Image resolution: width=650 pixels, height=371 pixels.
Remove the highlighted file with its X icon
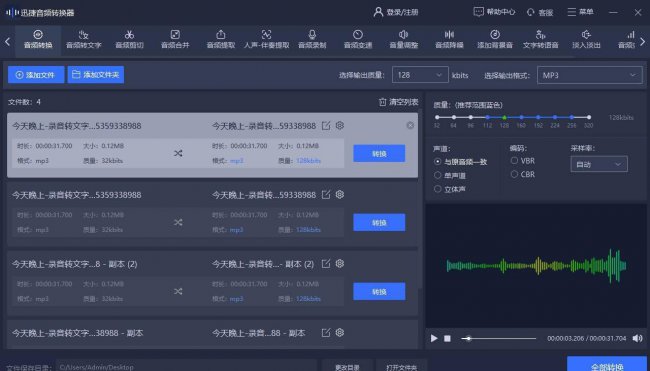point(410,125)
